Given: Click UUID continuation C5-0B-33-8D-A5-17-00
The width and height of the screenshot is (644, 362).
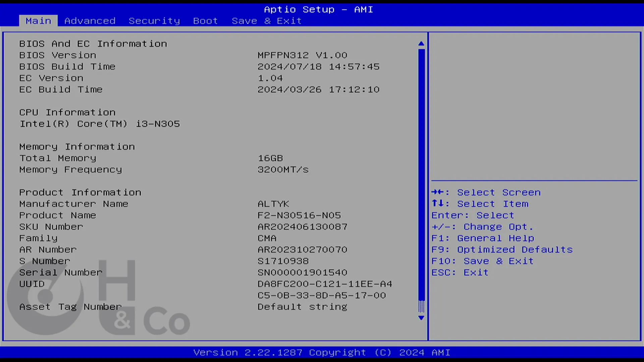Looking at the screenshot, I should [321, 295].
